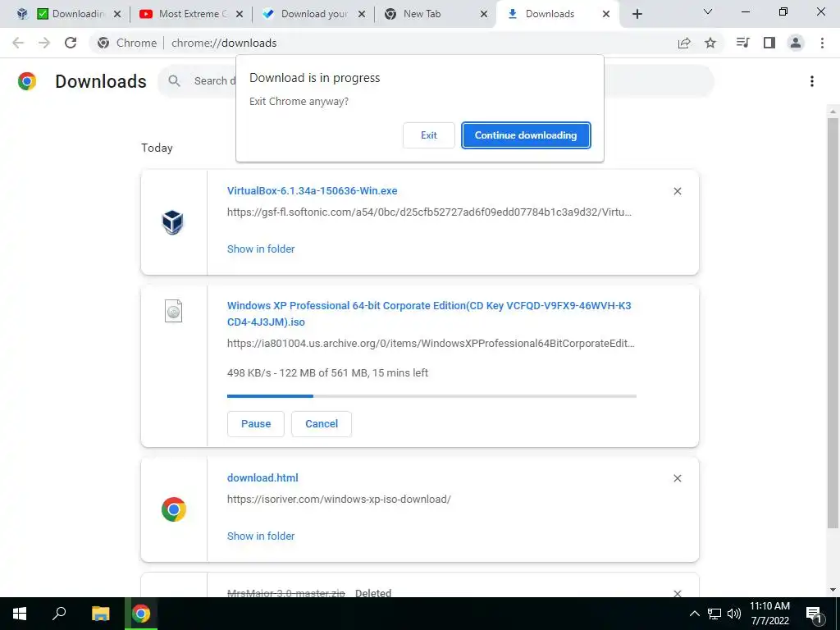The width and height of the screenshot is (840, 630).
Task: Show VirtualBox installer in folder
Action: coord(261,249)
